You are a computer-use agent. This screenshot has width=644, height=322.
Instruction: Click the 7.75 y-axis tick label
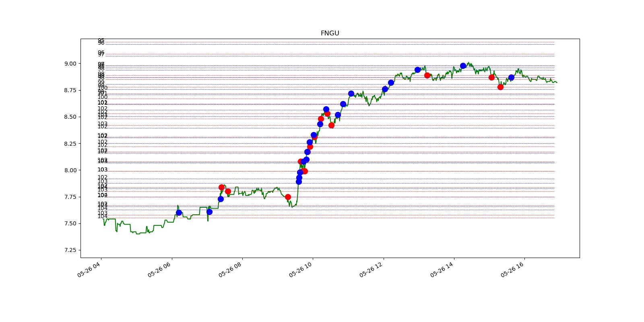point(70,197)
